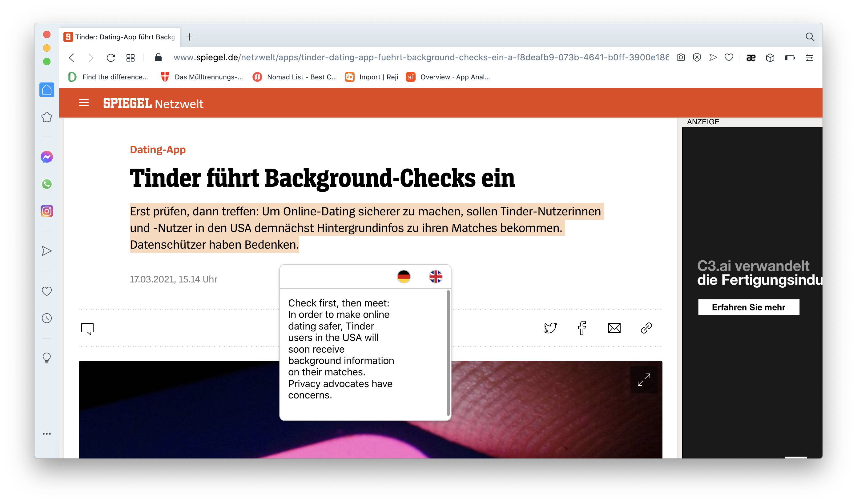Click the Erfahren Sie mehr ad button
Viewport: 857px width, 504px height.
tap(749, 307)
